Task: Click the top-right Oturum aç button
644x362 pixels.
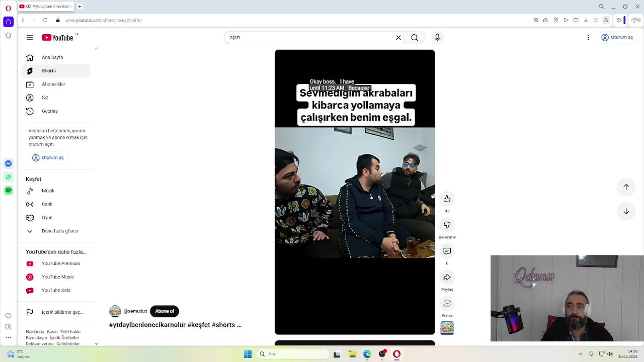Action: tap(617, 37)
